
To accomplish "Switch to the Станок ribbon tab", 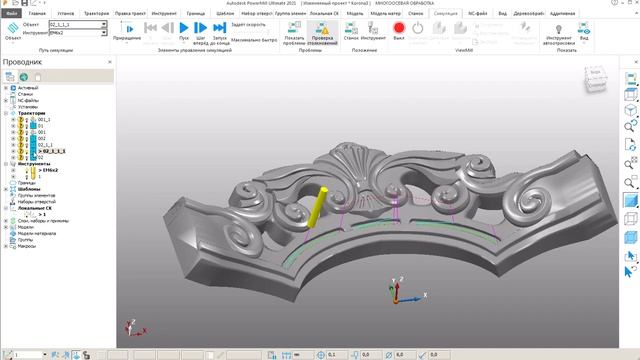I will 416,13.
